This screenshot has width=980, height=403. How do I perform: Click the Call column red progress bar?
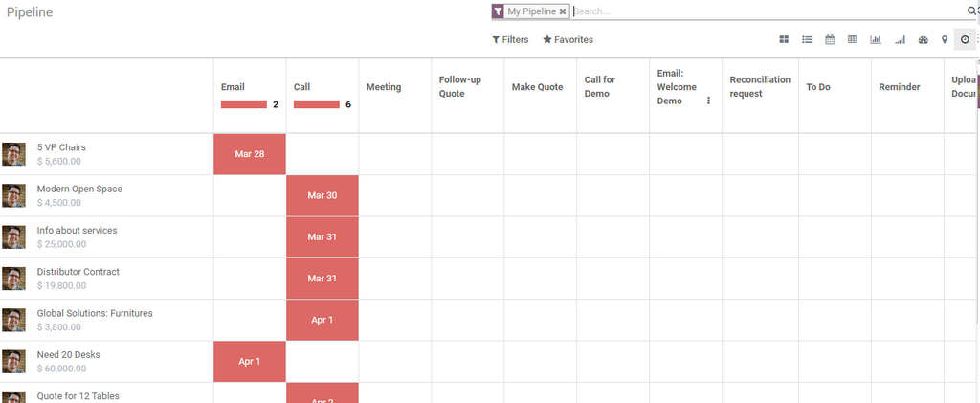tap(316, 104)
